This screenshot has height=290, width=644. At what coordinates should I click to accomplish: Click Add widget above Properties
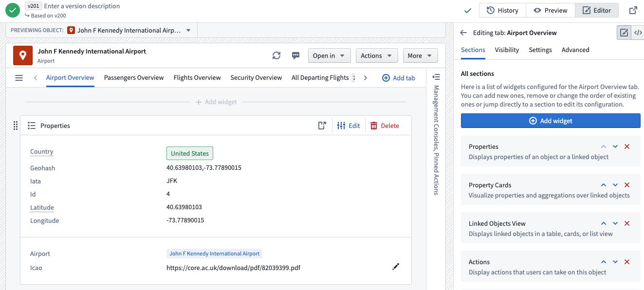tap(216, 102)
